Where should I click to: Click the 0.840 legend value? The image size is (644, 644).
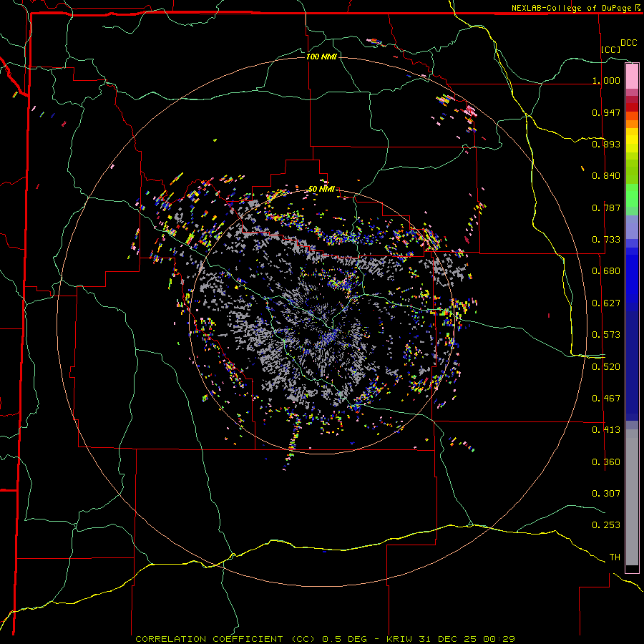click(x=606, y=176)
